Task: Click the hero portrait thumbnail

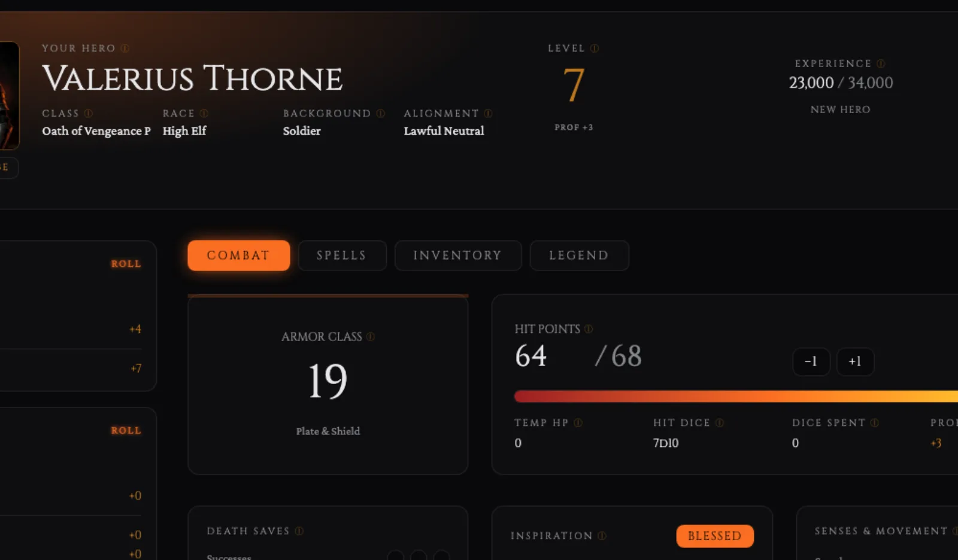Action: [8, 96]
